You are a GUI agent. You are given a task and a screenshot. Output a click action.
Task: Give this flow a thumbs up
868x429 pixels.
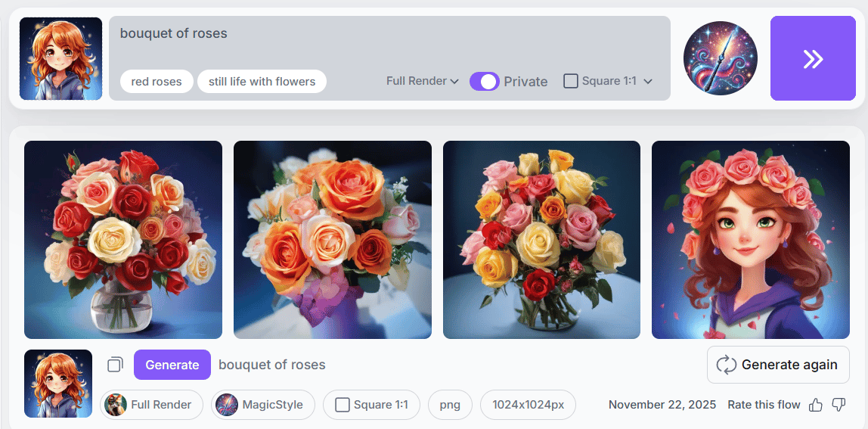click(x=815, y=406)
